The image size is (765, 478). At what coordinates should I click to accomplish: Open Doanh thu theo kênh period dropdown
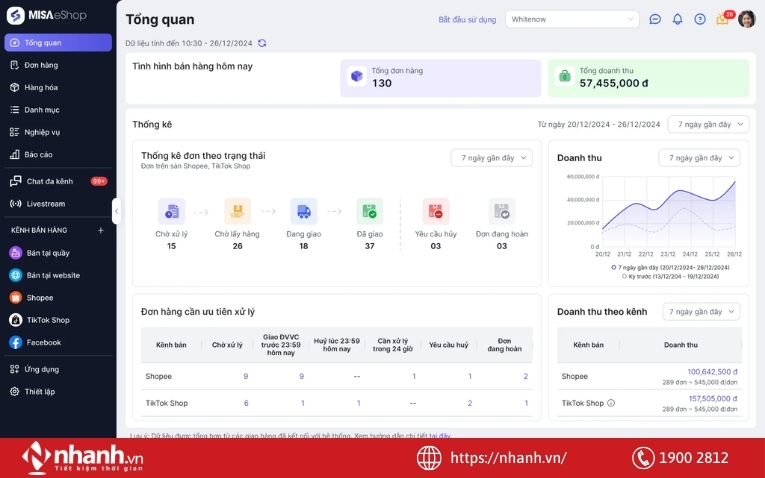click(701, 312)
